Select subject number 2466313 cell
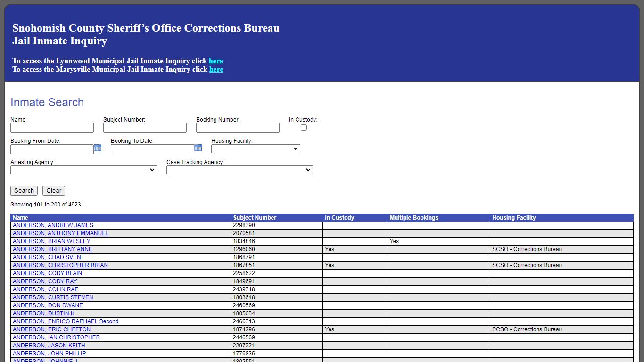 point(277,321)
